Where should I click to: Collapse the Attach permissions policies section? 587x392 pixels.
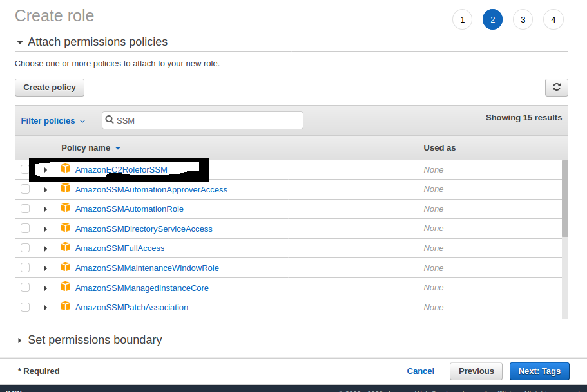[x=20, y=42]
